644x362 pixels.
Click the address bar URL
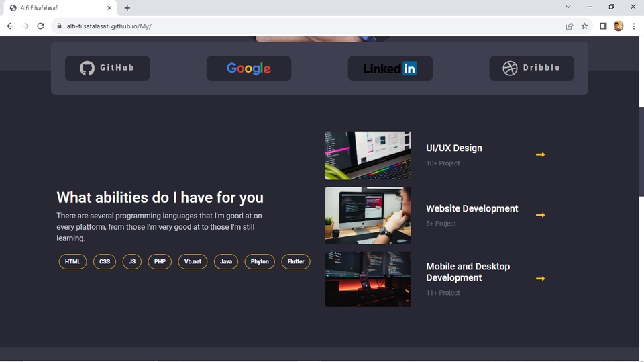[x=109, y=26]
